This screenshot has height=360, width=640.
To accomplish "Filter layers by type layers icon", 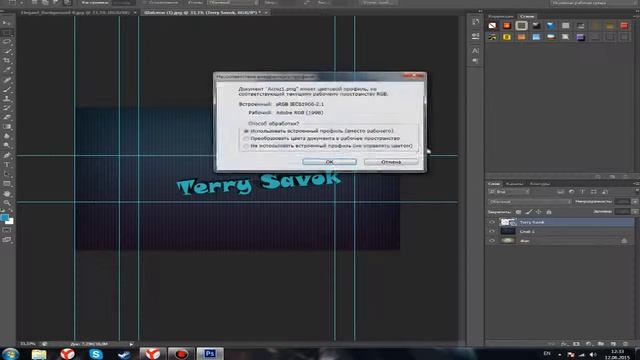I will (x=582, y=191).
